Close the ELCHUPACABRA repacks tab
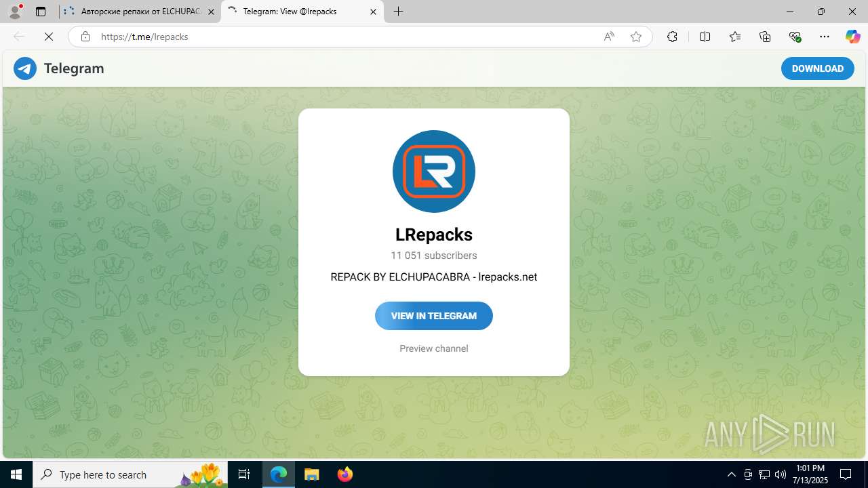This screenshot has height=488, width=868. click(211, 12)
